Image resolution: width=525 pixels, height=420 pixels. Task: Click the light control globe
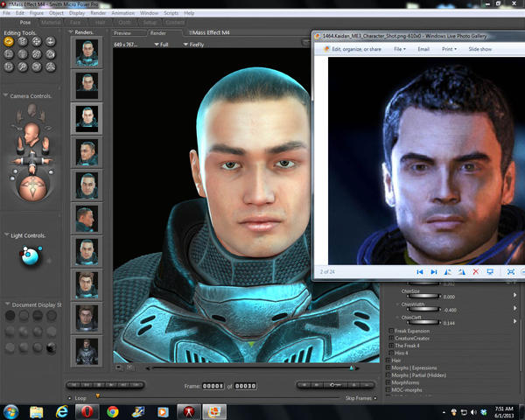coord(30,256)
